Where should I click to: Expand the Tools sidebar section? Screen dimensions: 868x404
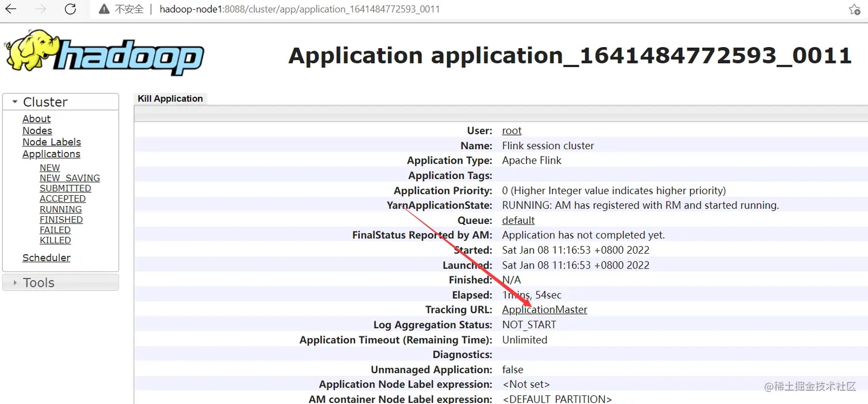(61, 282)
